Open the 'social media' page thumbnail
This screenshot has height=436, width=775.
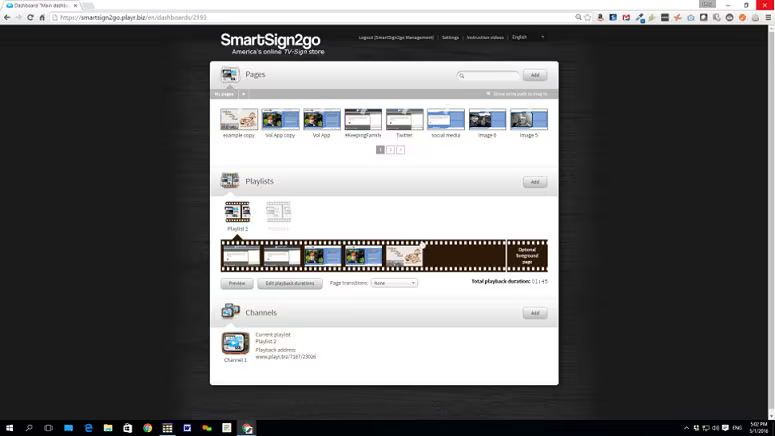(446, 119)
